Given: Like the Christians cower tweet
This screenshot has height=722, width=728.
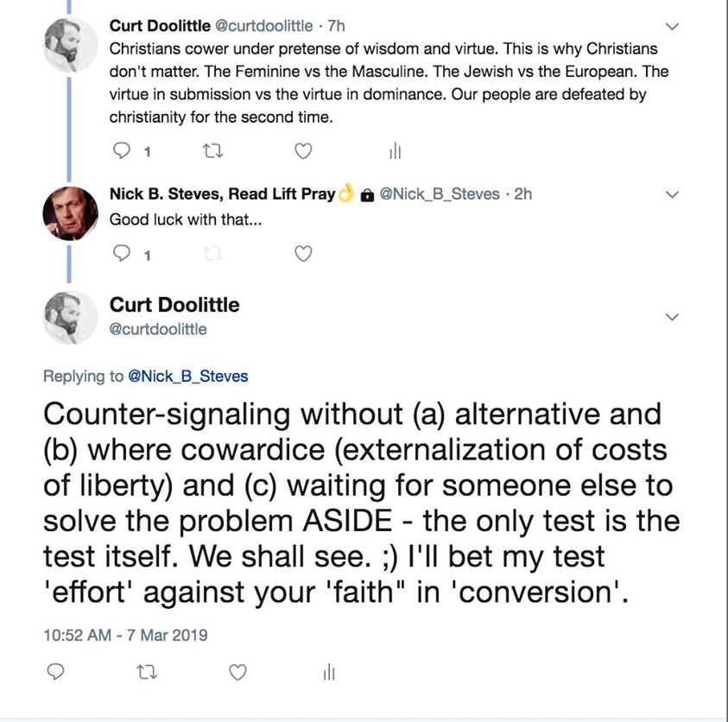Looking at the screenshot, I should [x=303, y=151].
